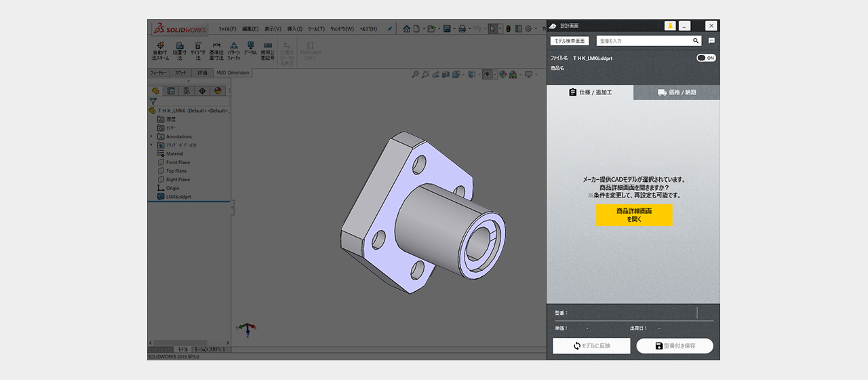Click the モデルに反映 button
Image resolution: width=868 pixels, height=380 pixels.
pyautogui.click(x=591, y=346)
